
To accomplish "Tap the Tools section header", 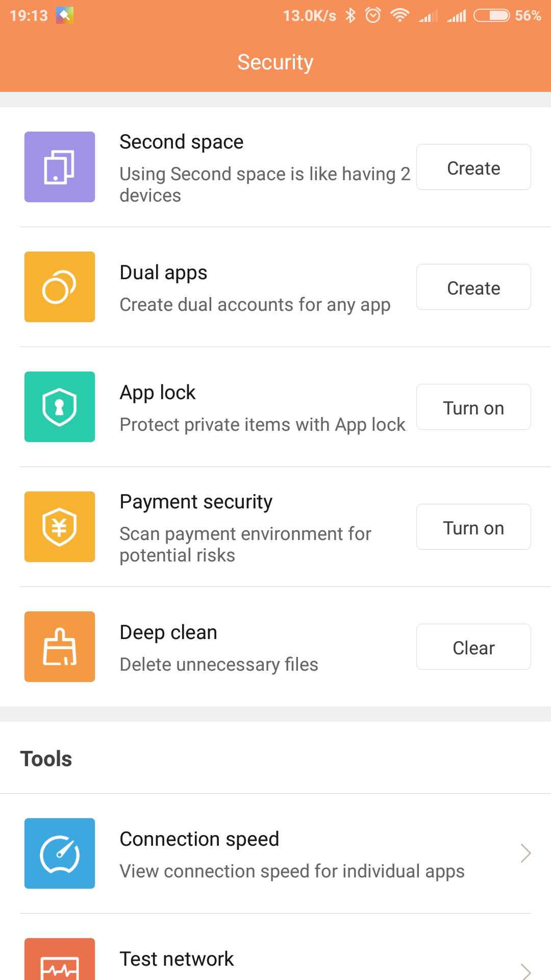I will coord(46,759).
